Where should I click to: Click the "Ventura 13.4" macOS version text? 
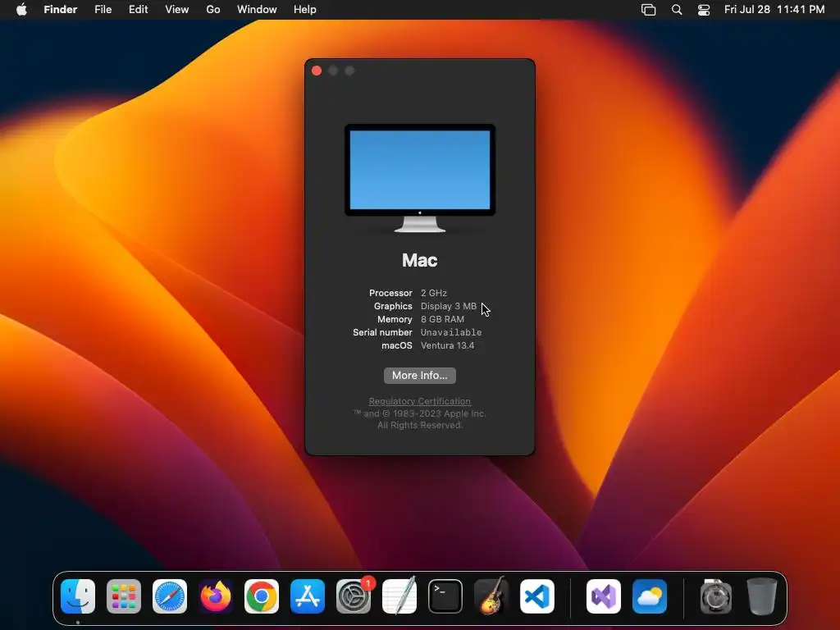tap(447, 345)
